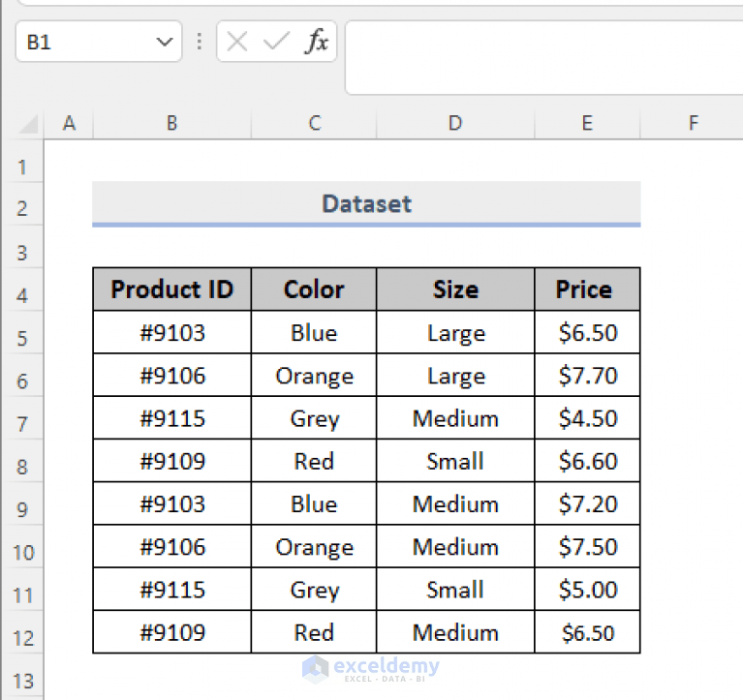The width and height of the screenshot is (743, 700).
Task: Select cell Red in row 12
Action: pos(314,632)
